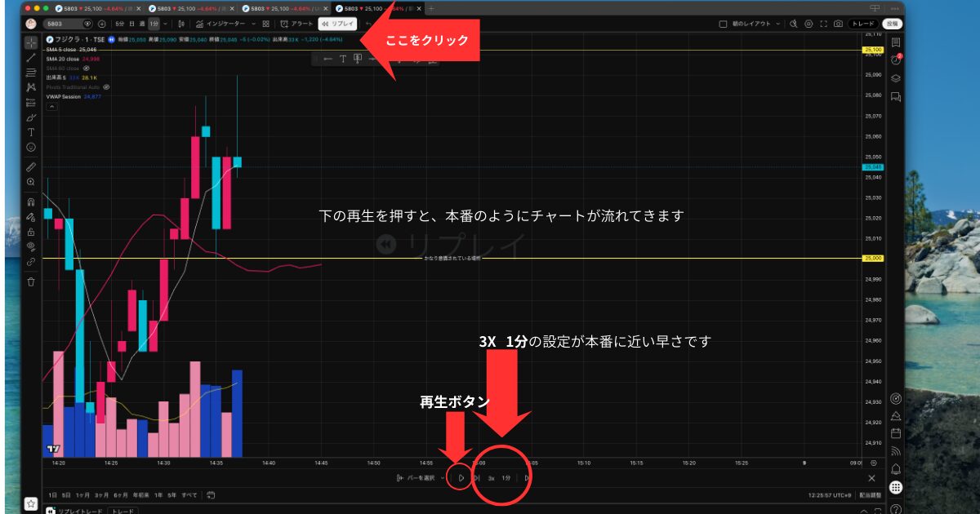Click the リプレイ (Replay) button in top toolbar

[338, 24]
